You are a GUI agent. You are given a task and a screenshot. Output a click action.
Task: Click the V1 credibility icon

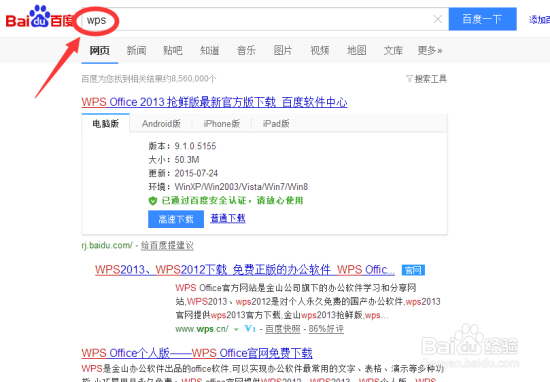(250, 329)
